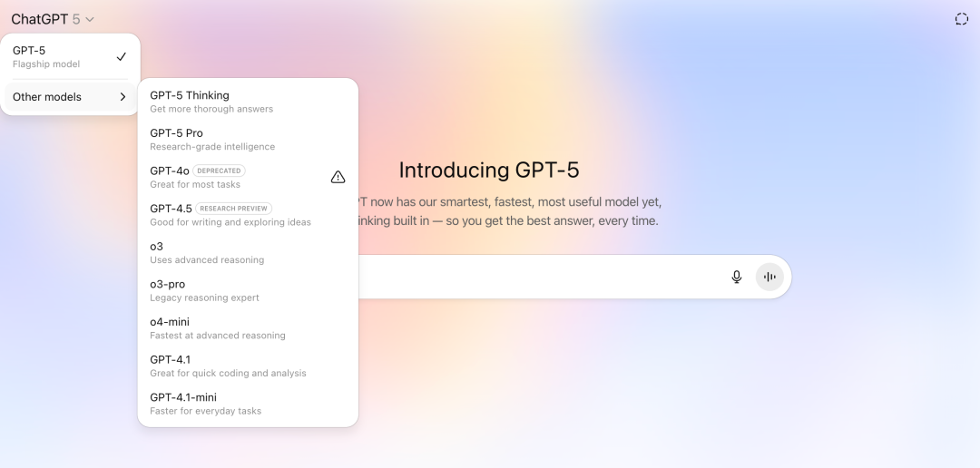
Task: Click the checkmark beside the GPT-5 model
Action: tap(122, 57)
